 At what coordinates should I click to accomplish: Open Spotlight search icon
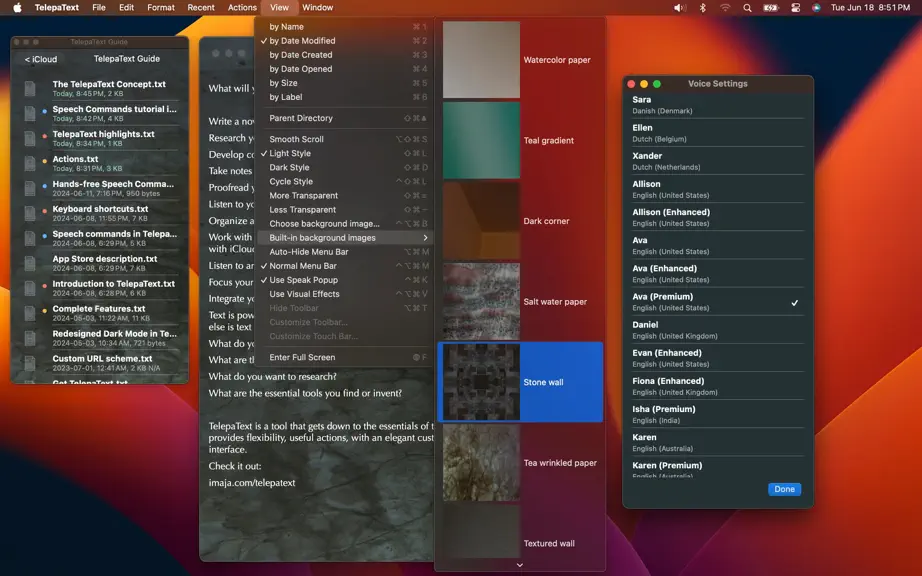pos(747,8)
